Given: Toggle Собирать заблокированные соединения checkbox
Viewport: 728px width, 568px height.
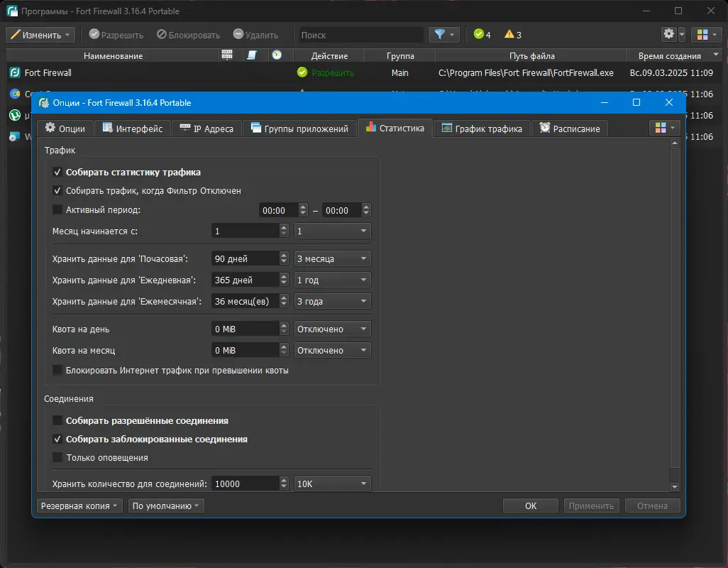Looking at the screenshot, I should click(x=57, y=439).
